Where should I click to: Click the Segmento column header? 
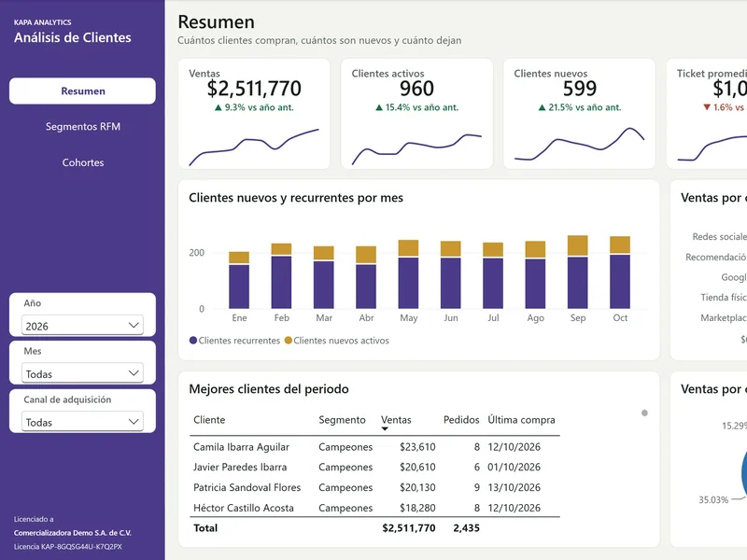click(342, 420)
